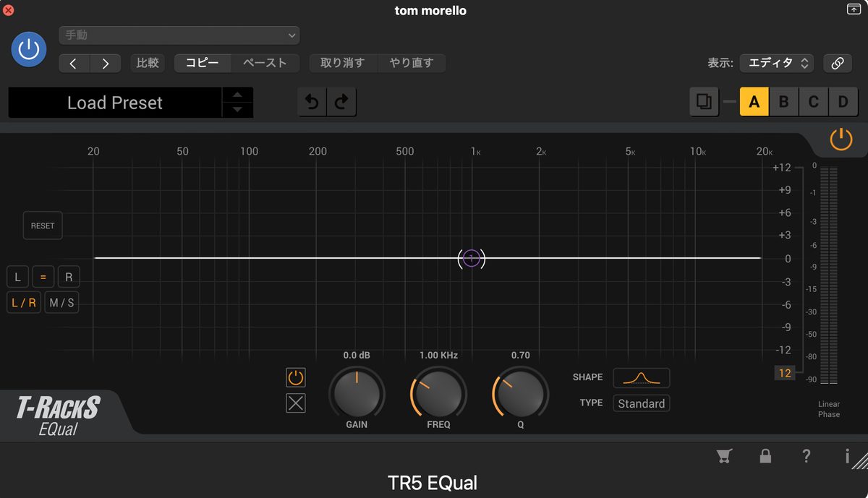Open the info i icon
This screenshot has width=868, height=498.
point(847,455)
